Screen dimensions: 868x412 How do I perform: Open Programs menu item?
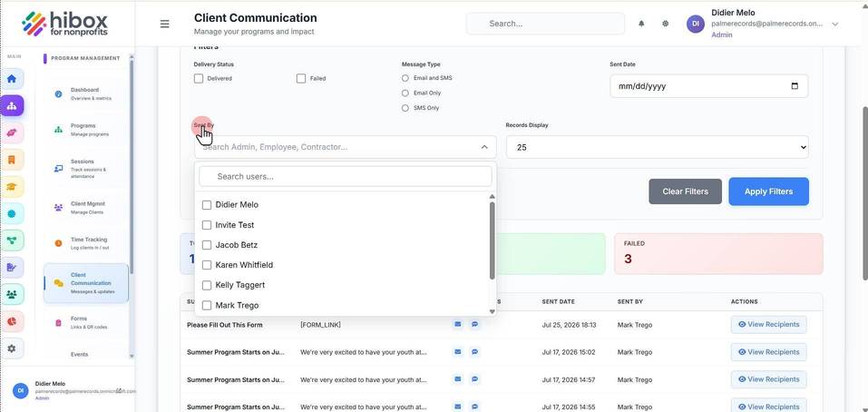pyautogui.click(x=86, y=130)
